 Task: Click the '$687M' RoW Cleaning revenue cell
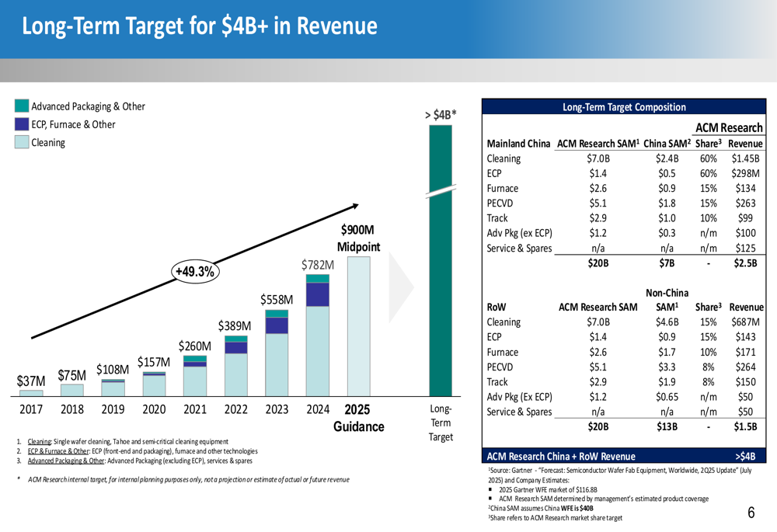[745, 322]
